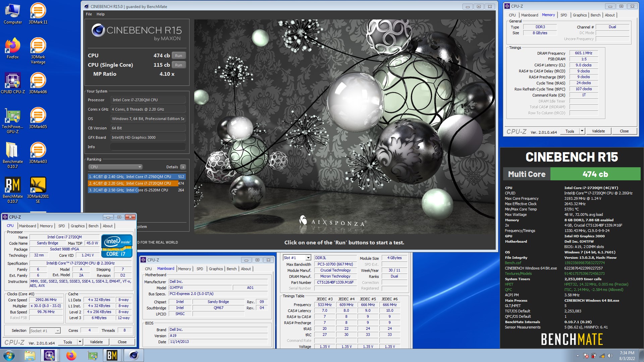Open the CPUID CPU-Z desktop shortcut
This screenshot has height=362, width=644.
pos(13,83)
